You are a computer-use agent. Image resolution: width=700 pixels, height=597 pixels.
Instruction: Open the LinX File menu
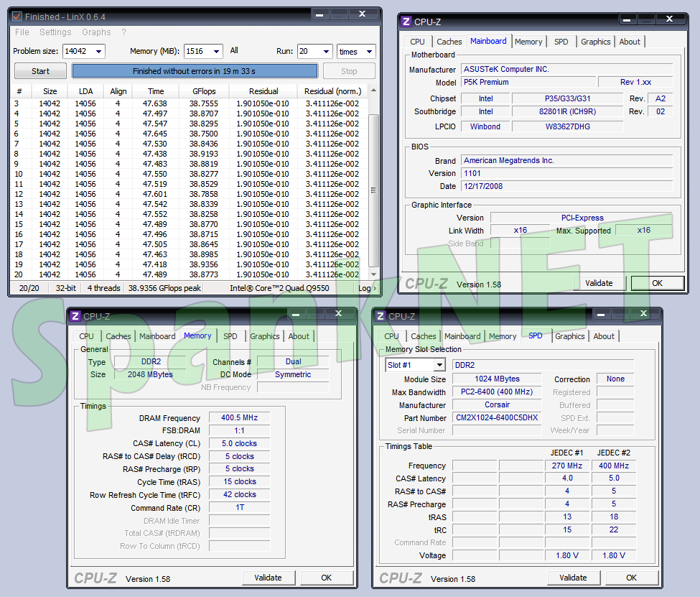point(22,32)
